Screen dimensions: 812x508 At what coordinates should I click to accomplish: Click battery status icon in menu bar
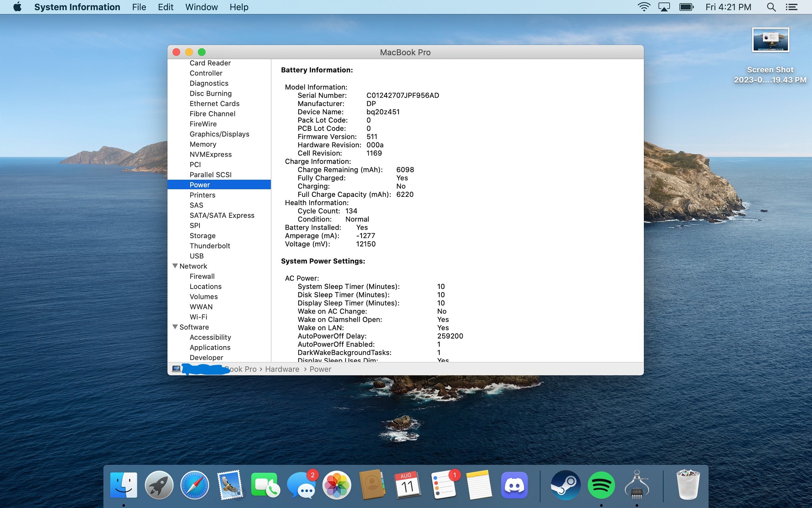click(687, 7)
